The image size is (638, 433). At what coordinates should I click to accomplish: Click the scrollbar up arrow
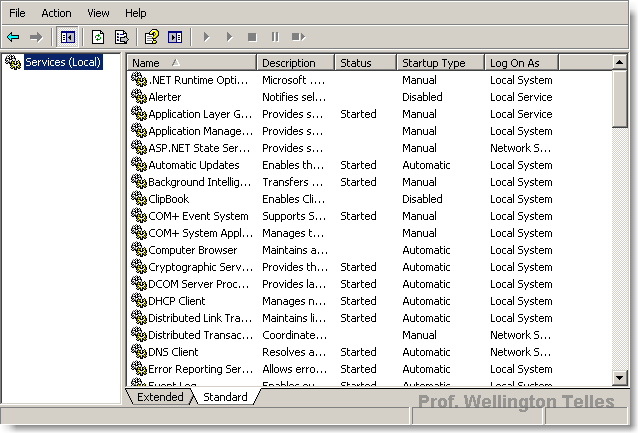pos(619,62)
